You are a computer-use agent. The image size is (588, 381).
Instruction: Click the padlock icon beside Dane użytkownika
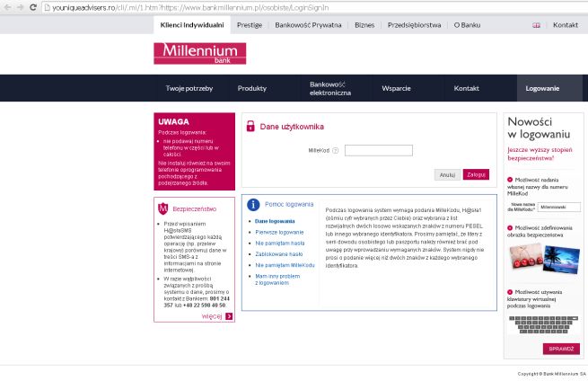click(250, 126)
